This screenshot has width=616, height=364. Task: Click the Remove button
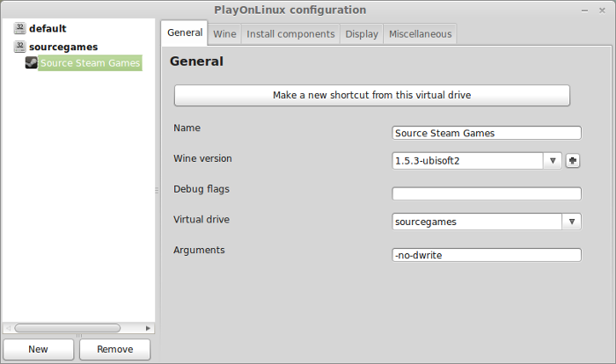[x=114, y=349]
